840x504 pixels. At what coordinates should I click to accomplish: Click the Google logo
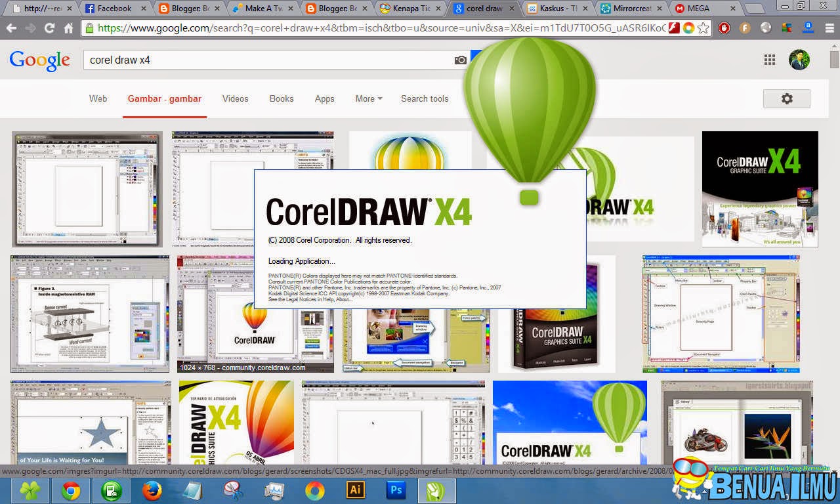39,60
